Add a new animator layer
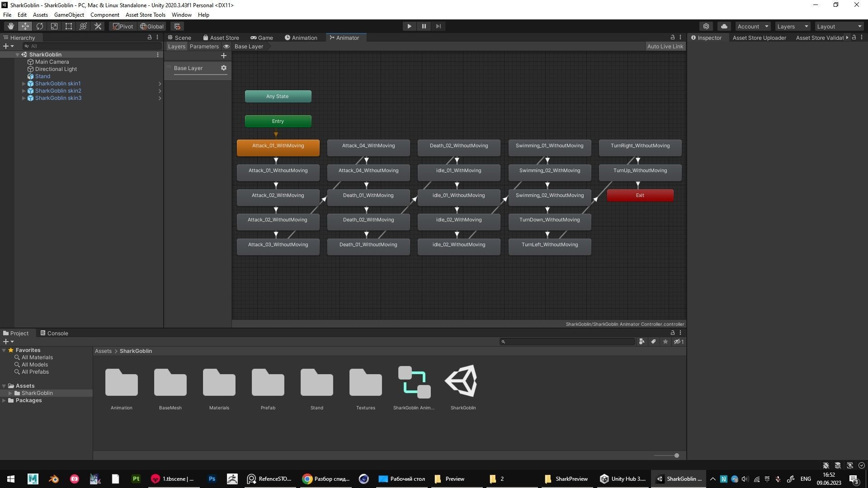 click(x=223, y=56)
